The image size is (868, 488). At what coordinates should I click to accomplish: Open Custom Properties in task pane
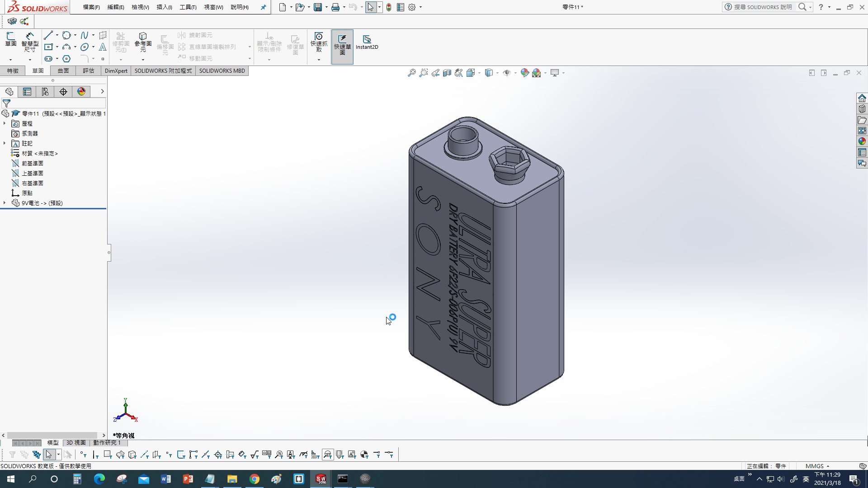point(862,152)
